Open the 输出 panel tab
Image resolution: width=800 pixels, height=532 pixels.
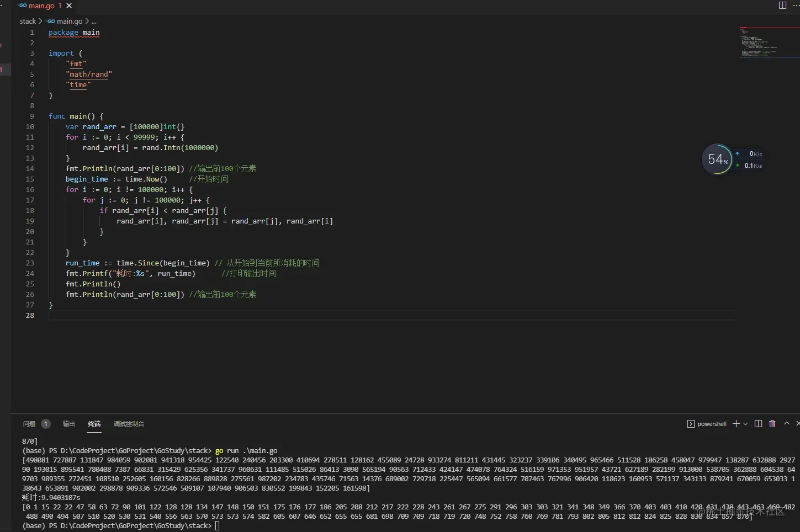point(69,424)
